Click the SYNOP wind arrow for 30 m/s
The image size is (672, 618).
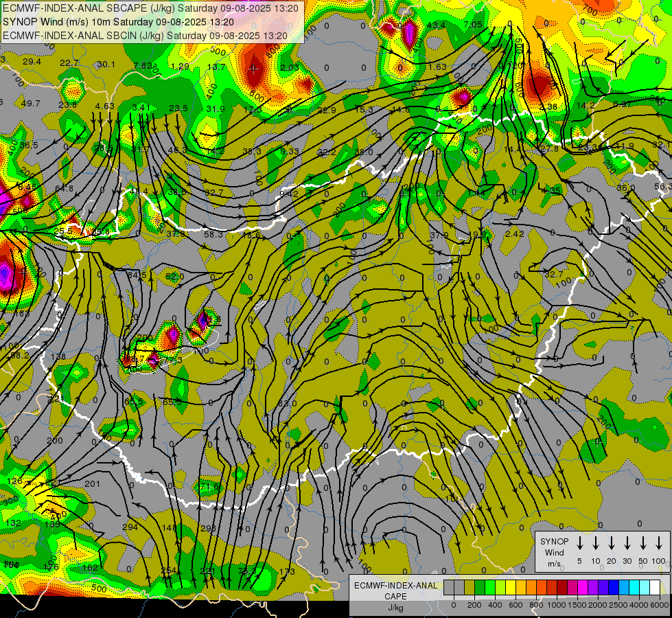coord(627,543)
